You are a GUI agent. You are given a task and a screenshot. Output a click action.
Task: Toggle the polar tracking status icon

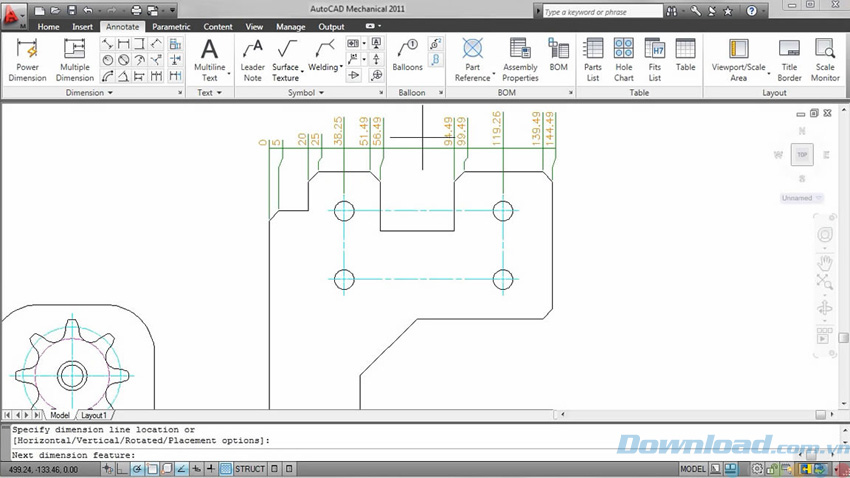[137, 469]
